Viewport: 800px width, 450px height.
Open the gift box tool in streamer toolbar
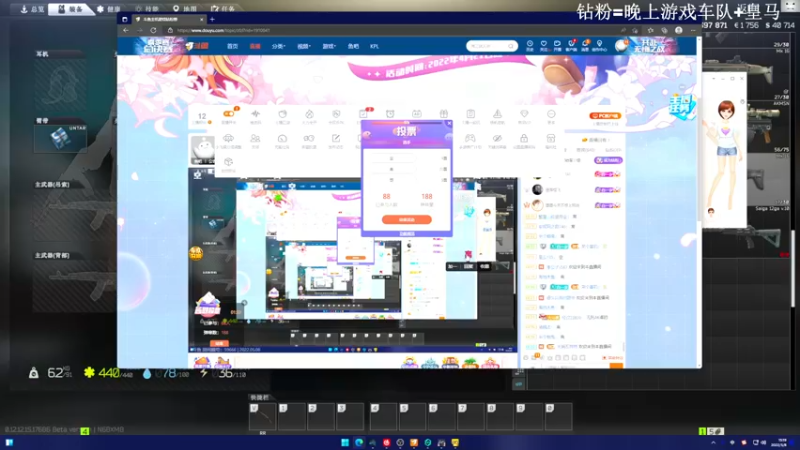pyautogui.click(x=443, y=114)
